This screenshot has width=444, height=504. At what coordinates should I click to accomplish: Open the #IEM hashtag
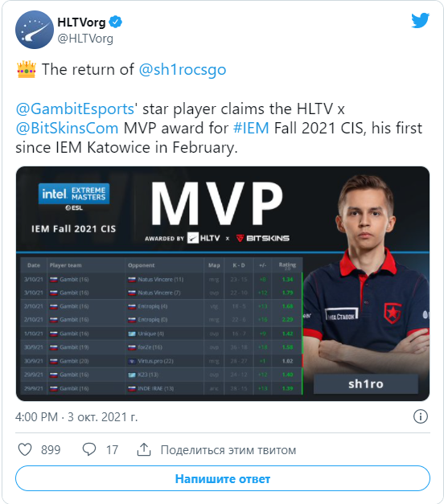251,128
